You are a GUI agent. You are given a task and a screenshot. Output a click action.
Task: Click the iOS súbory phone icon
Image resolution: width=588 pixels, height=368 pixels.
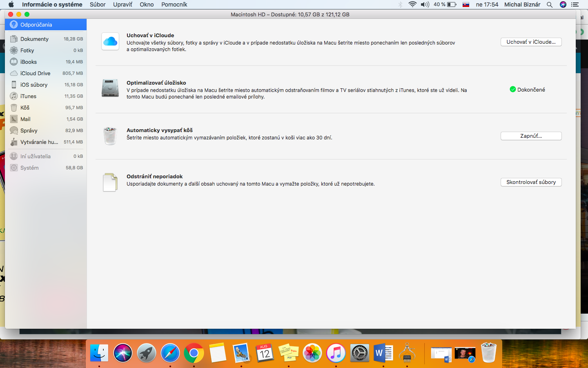pos(14,85)
